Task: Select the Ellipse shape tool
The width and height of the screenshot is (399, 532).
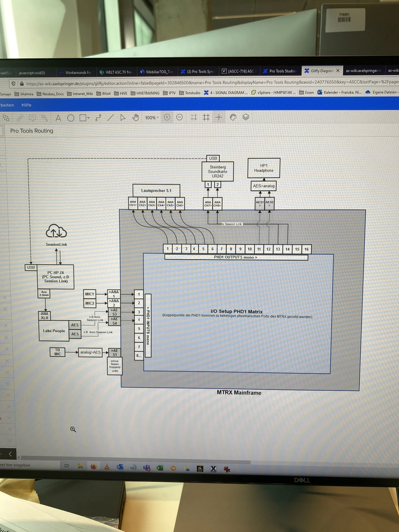Action: point(71,118)
